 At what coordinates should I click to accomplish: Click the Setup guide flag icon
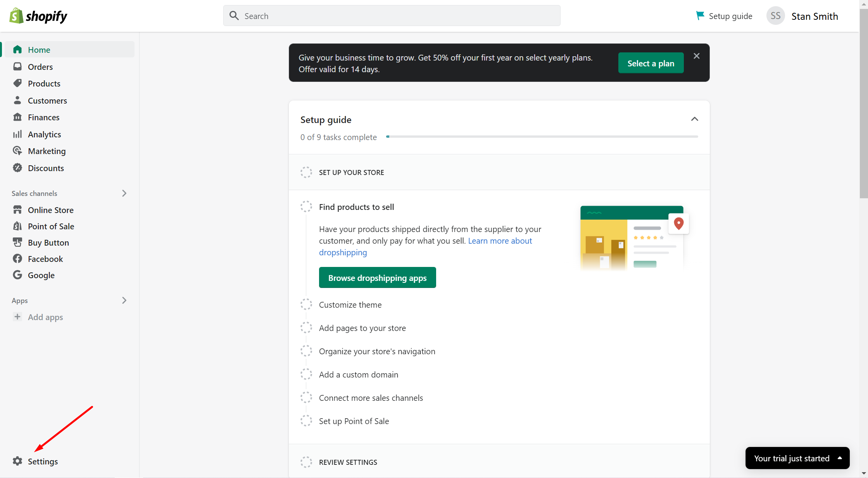700,16
